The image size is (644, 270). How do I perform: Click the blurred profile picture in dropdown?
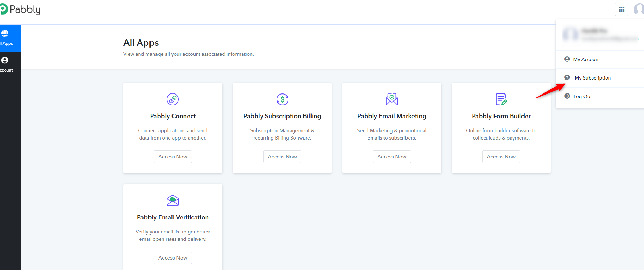tap(570, 35)
